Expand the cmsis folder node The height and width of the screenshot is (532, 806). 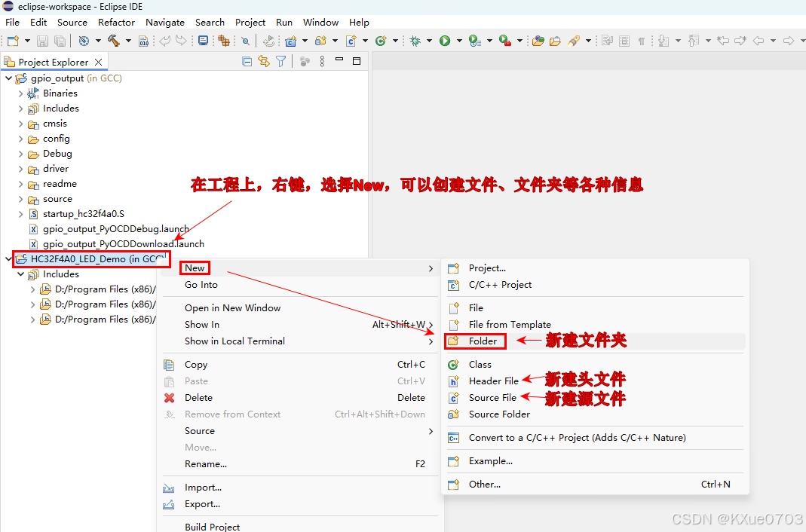tap(20, 124)
